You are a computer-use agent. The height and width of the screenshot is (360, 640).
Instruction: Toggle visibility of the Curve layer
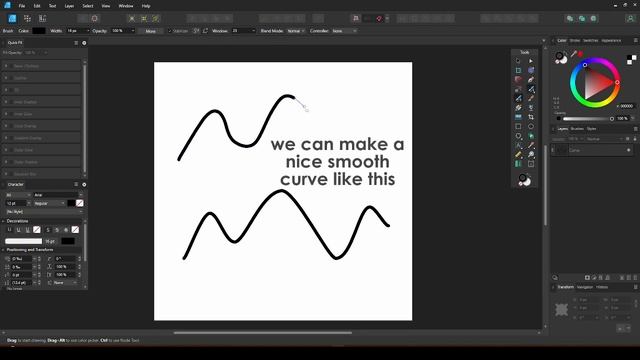point(629,150)
